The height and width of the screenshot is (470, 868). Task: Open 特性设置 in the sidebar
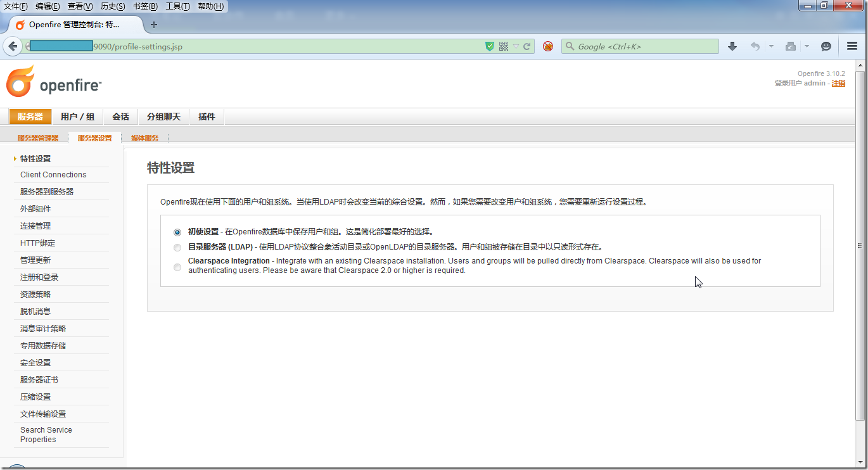pyautogui.click(x=35, y=159)
